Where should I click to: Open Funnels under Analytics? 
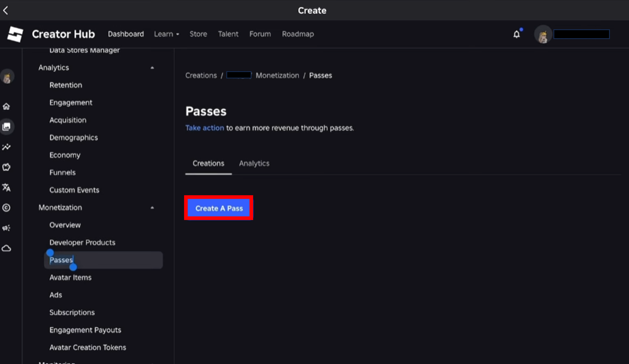63,173
